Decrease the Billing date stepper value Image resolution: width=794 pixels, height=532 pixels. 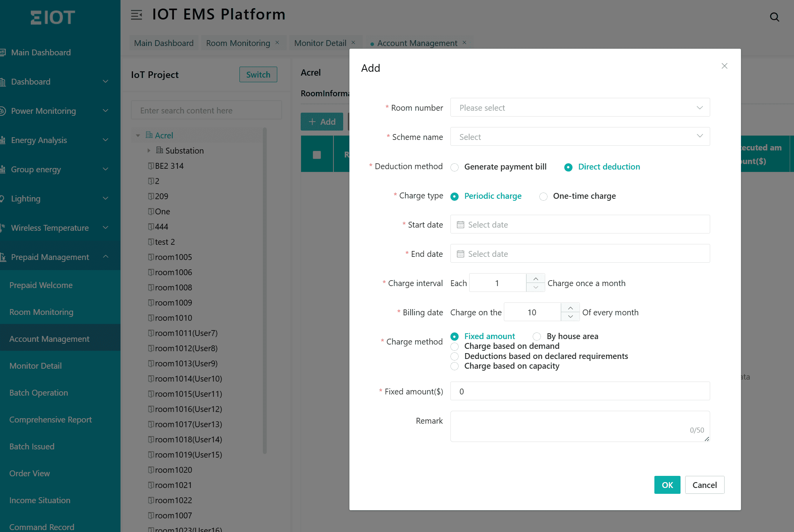[x=570, y=316]
